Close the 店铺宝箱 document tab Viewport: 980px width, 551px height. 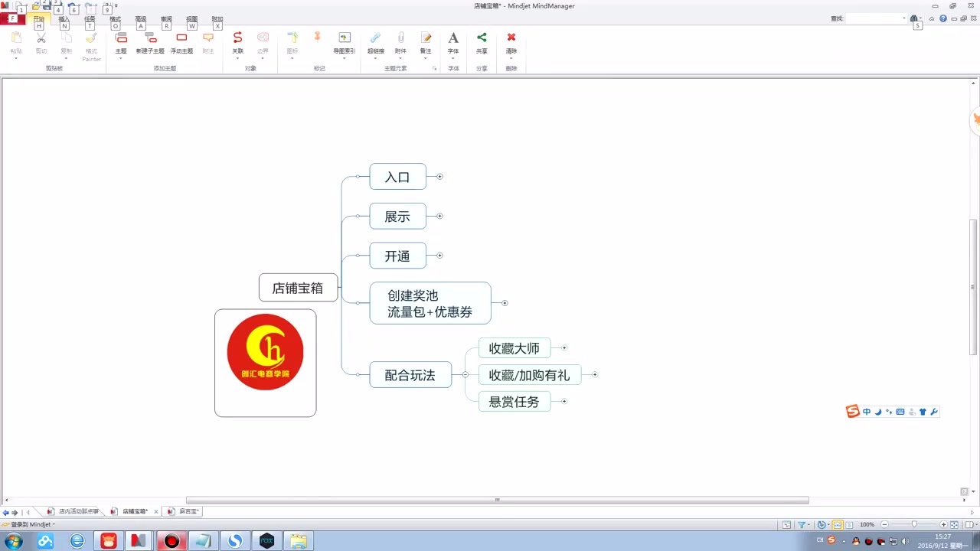click(156, 512)
